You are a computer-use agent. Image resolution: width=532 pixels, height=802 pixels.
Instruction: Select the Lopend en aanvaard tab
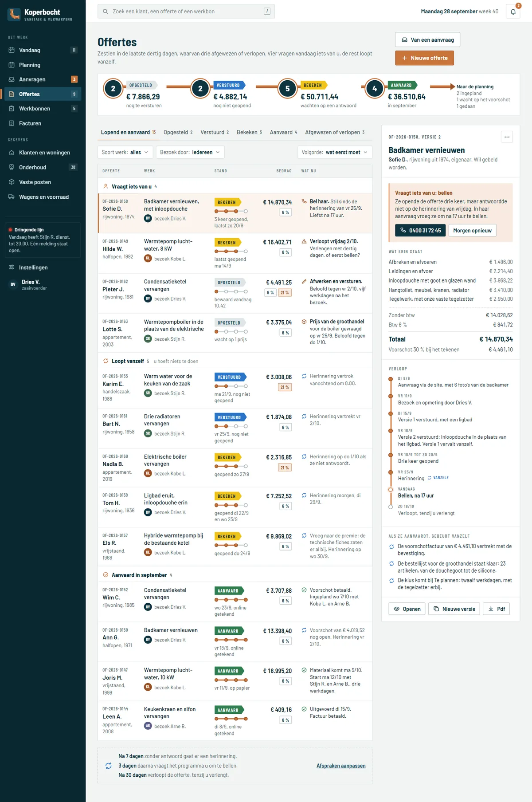tap(128, 132)
